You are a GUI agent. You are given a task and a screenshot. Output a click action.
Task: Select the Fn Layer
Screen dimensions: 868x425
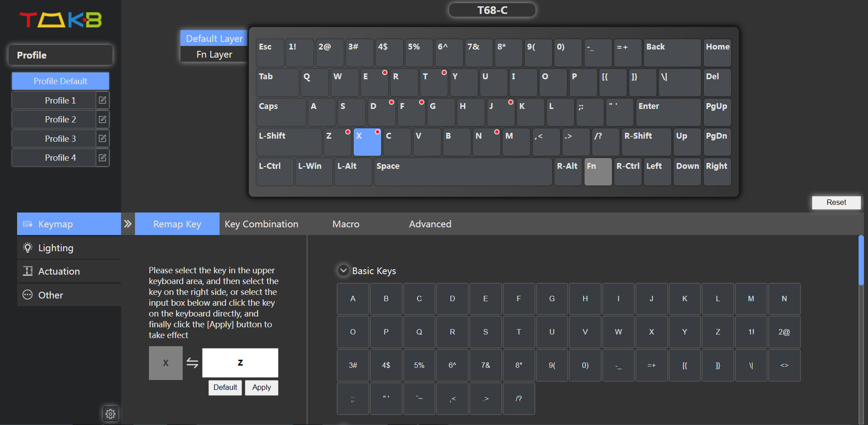tap(214, 54)
